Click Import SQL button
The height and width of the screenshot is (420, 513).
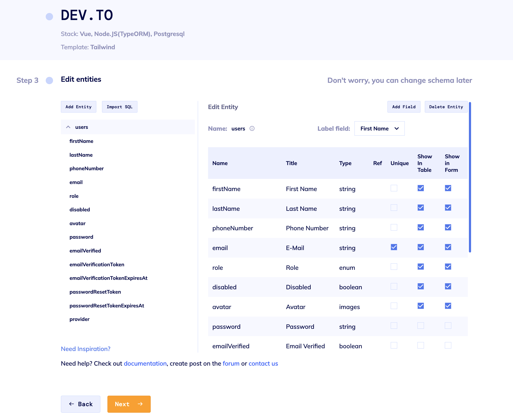(x=120, y=107)
